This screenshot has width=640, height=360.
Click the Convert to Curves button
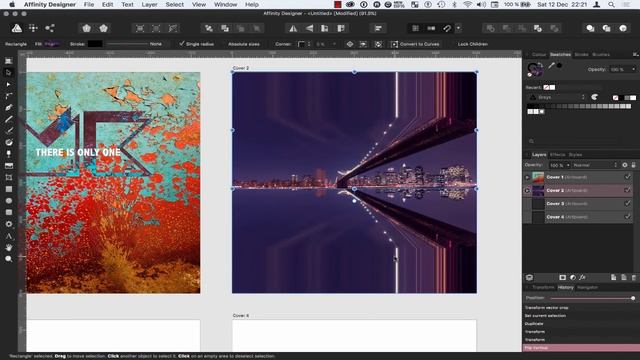coord(415,44)
